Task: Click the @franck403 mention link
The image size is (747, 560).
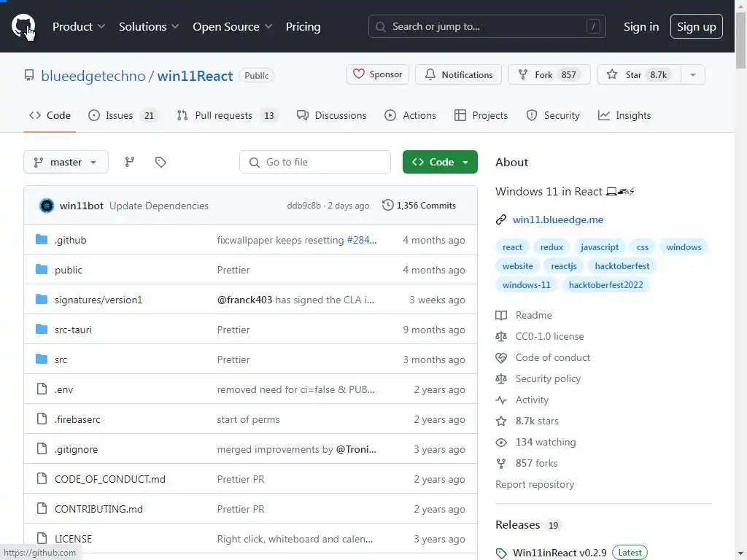Action: [244, 300]
